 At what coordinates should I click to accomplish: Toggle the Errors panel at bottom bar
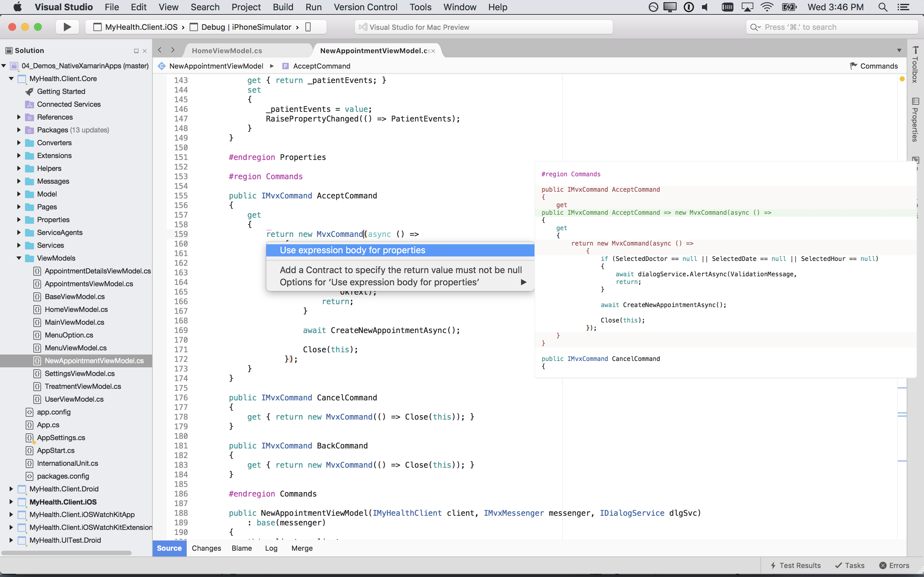coord(898,566)
